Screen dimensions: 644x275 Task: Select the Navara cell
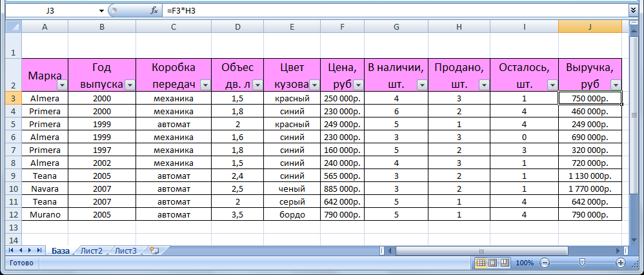coord(45,188)
